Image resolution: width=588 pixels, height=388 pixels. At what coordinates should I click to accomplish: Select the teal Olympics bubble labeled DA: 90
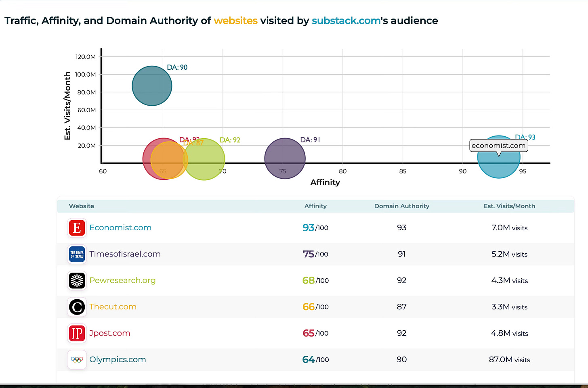(152, 86)
